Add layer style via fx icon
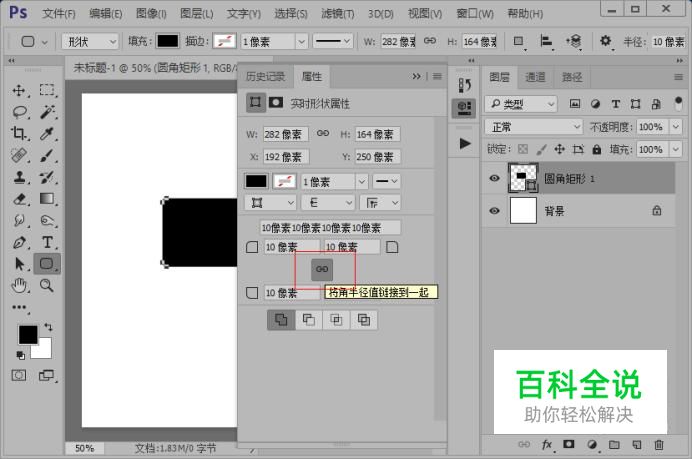The width and height of the screenshot is (692, 459). (x=546, y=444)
